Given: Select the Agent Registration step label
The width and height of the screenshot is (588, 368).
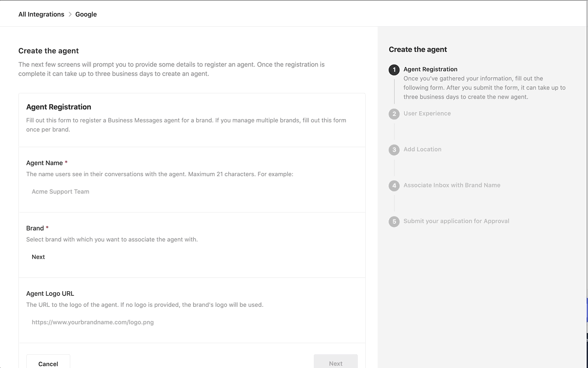Looking at the screenshot, I should 430,69.
